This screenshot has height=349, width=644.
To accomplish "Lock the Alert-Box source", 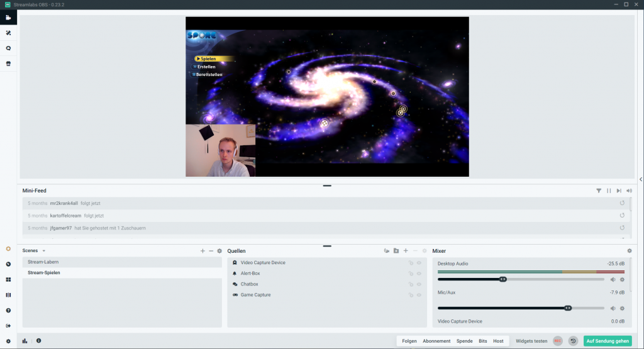I will point(411,274).
